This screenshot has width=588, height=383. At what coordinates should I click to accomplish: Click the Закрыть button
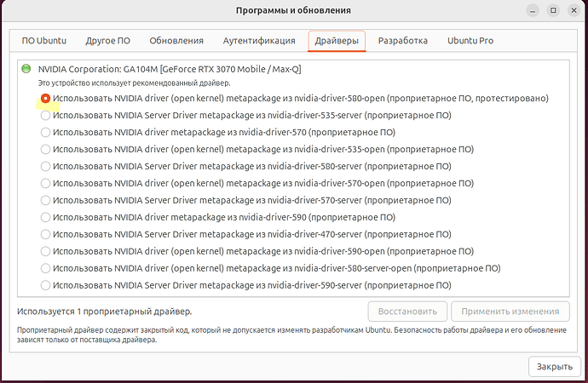tap(555, 367)
